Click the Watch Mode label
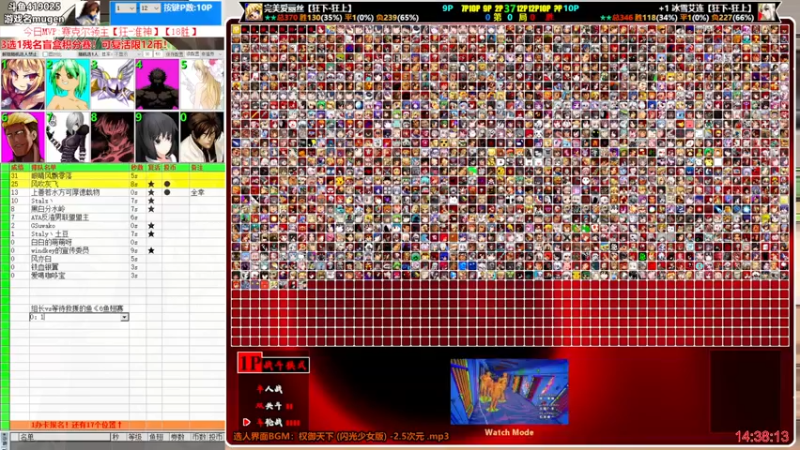The width and height of the screenshot is (800, 450). click(x=509, y=432)
